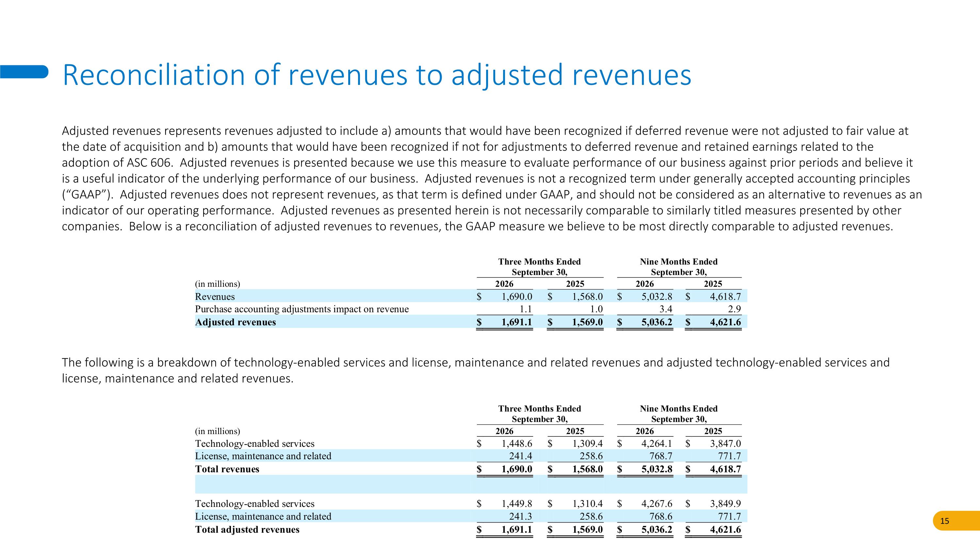The height and width of the screenshot is (551, 980).
Task: Click 1,569.0 in the first table's 'Adjusted revenues' row
Action: [588, 322]
